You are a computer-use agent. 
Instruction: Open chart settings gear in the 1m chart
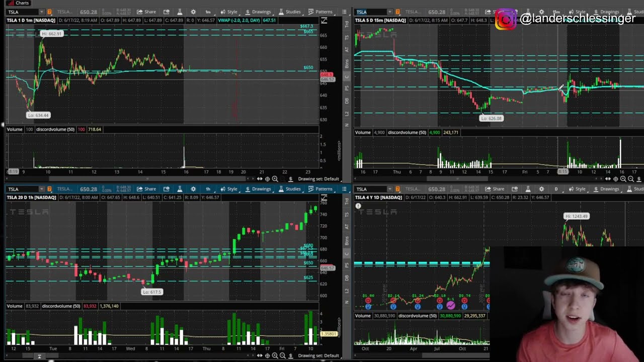(x=193, y=12)
